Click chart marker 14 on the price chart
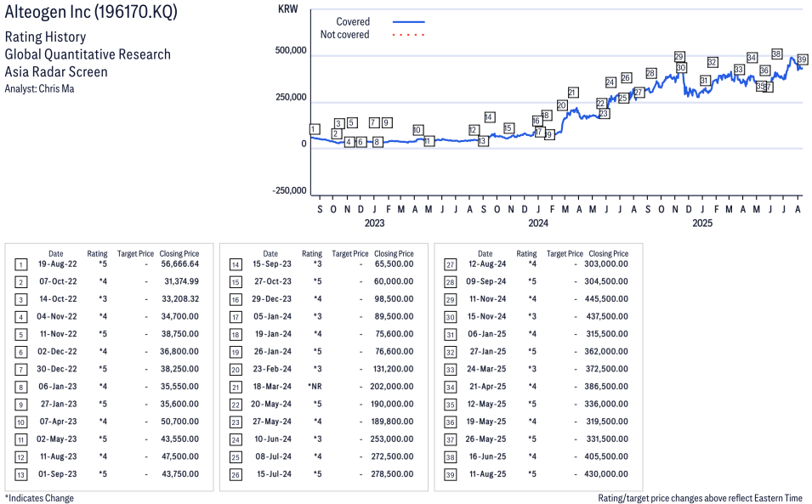This screenshot has width=812, height=504. [x=489, y=117]
